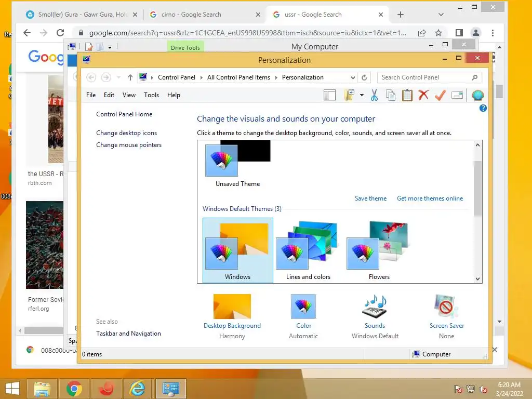Open the Edit menu
The height and width of the screenshot is (399, 532).
(x=109, y=95)
